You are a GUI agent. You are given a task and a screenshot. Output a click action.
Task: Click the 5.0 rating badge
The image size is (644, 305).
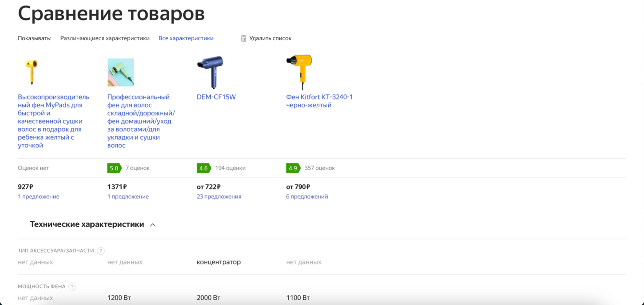tap(114, 168)
